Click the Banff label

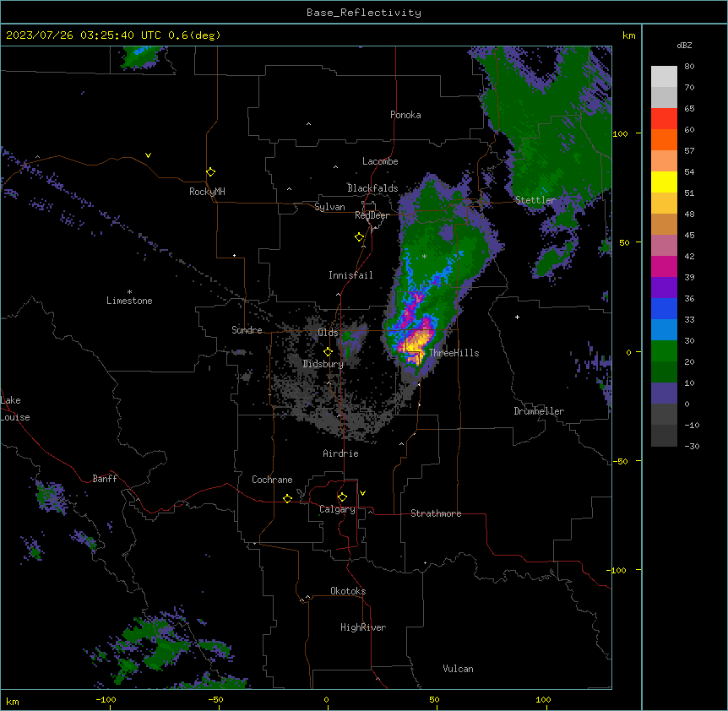105,479
